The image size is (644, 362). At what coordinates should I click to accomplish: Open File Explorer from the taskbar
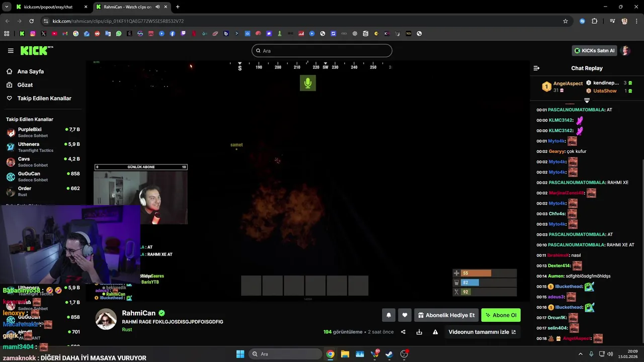pos(345,354)
